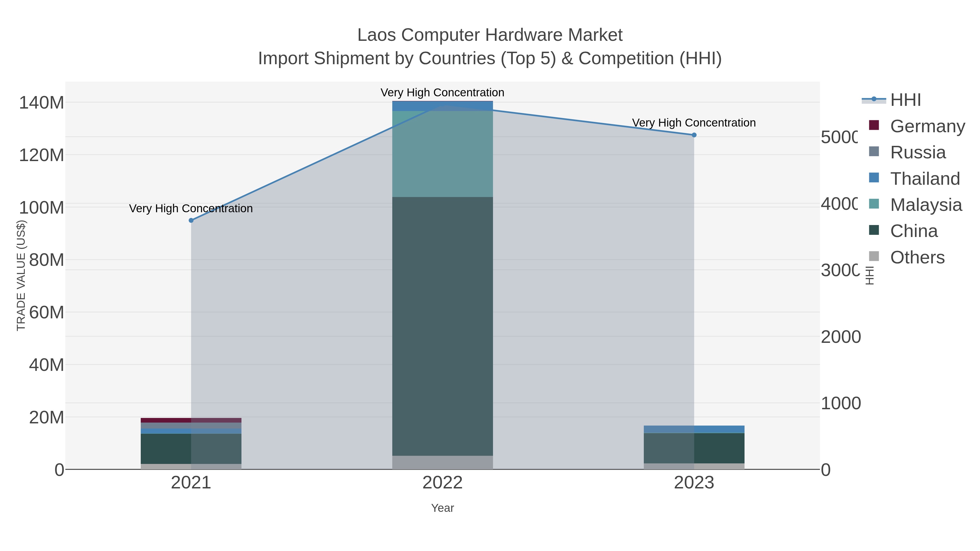The width and height of the screenshot is (980, 551).
Task: Click the 1000 HHI axis tick label
Action: (x=841, y=404)
